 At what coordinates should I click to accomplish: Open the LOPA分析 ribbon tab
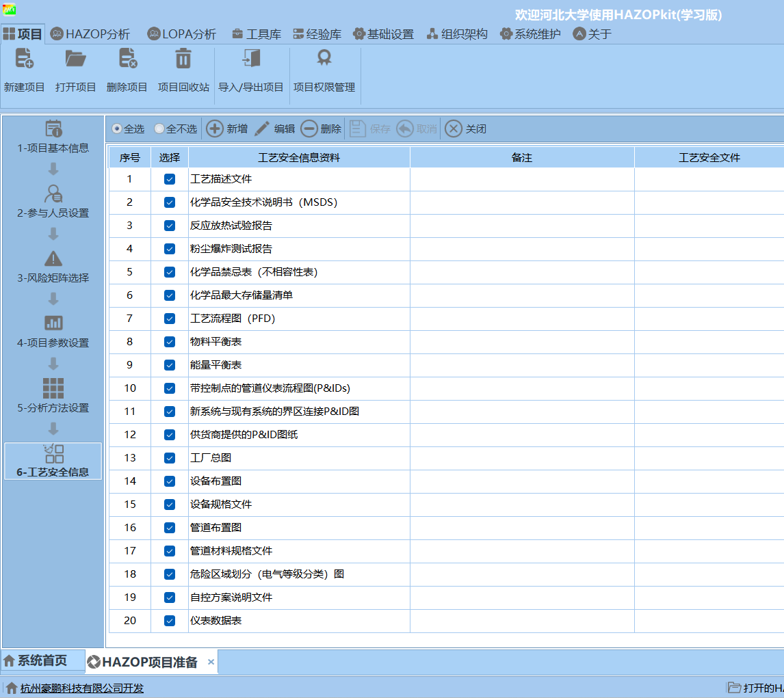(182, 34)
